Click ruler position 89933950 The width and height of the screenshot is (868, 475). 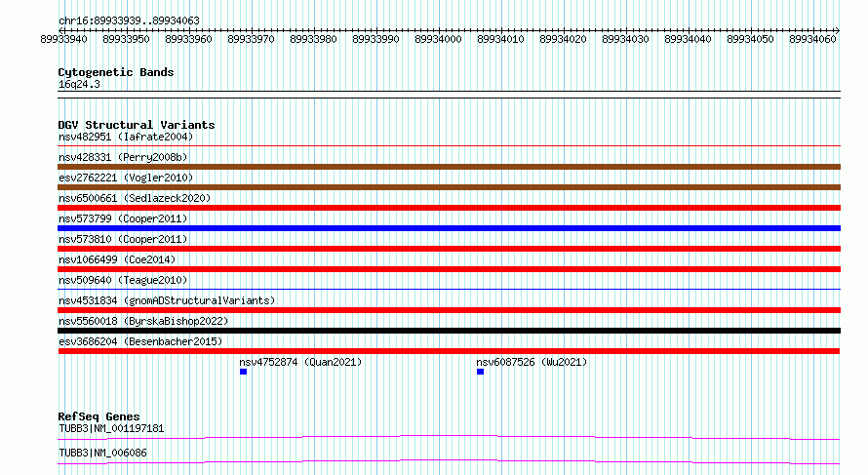126,39
